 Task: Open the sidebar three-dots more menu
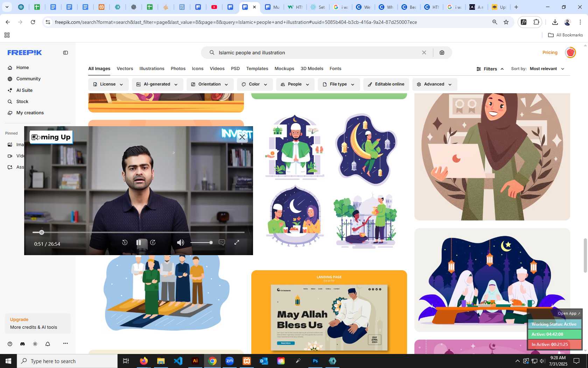(65, 343)
